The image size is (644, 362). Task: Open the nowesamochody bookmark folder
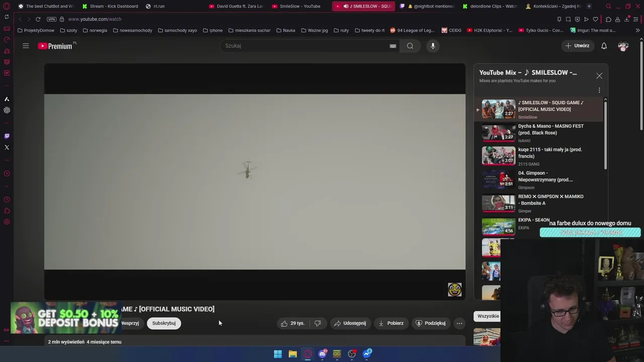pyautogui.click(x=132, y=30)
